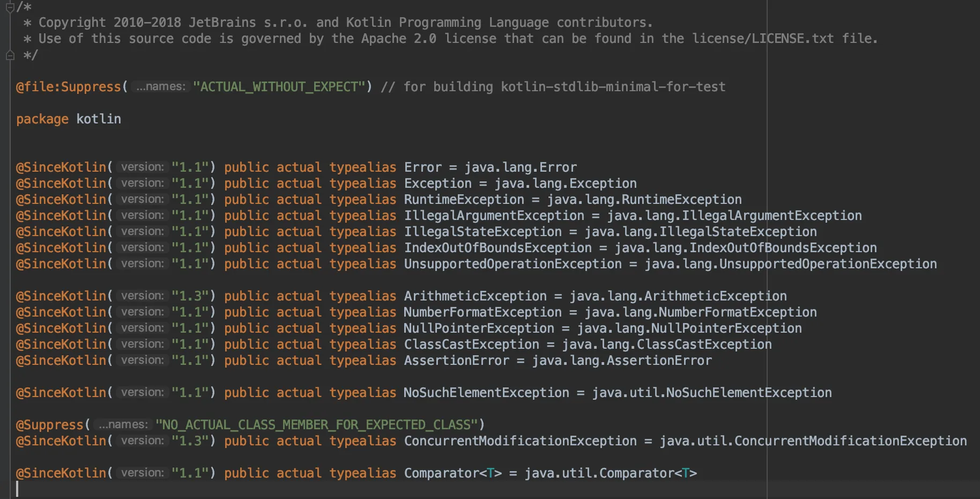
Task: Click the java.lang.NullPointerException type reference
Action: tap(689, 328)
